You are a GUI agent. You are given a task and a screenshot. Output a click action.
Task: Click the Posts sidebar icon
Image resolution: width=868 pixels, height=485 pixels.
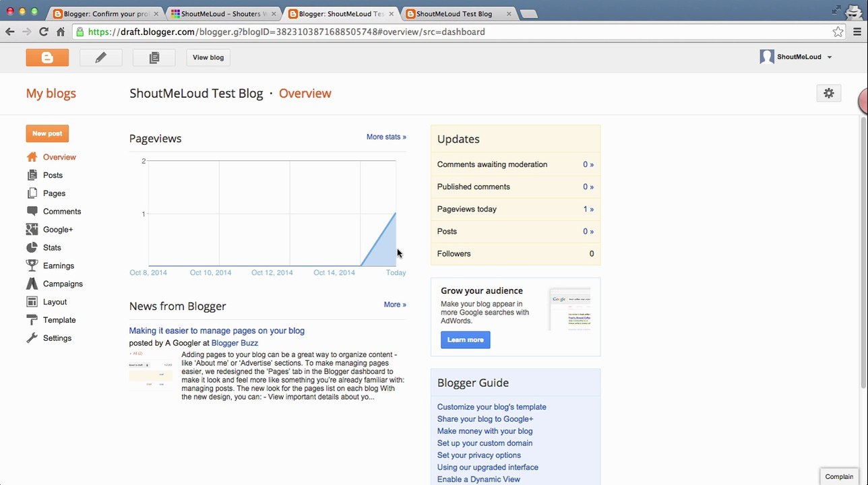click(x=32, y=175)
